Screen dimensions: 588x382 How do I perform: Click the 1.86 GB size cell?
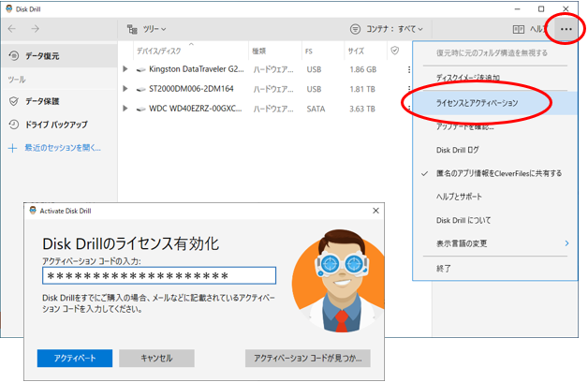click(x=362, y=69)
